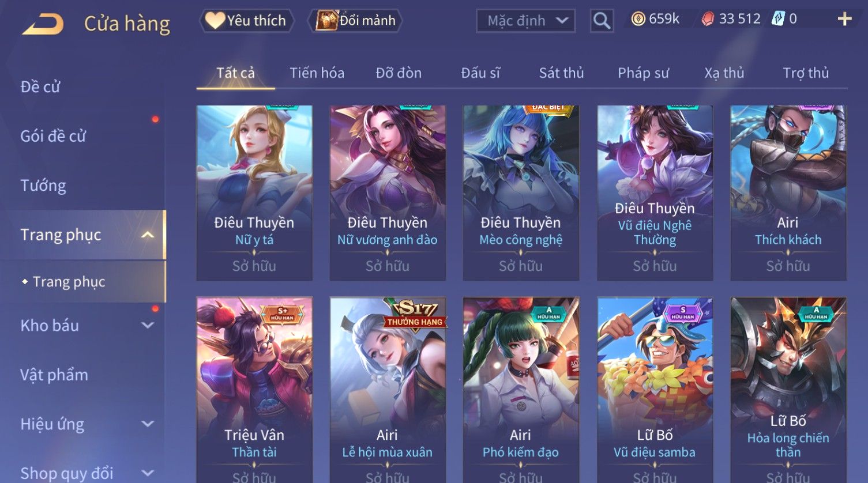The width and height of the screenshot is (868, 483).
Task: Open Airi Thích khách skin card
Action: click(788, 193)
